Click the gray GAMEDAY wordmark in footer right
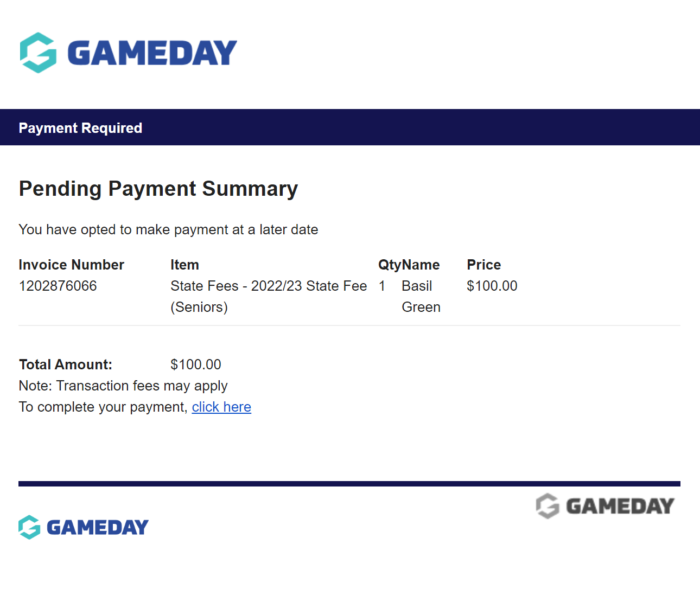700x589 pixels. tap(620, 506)
